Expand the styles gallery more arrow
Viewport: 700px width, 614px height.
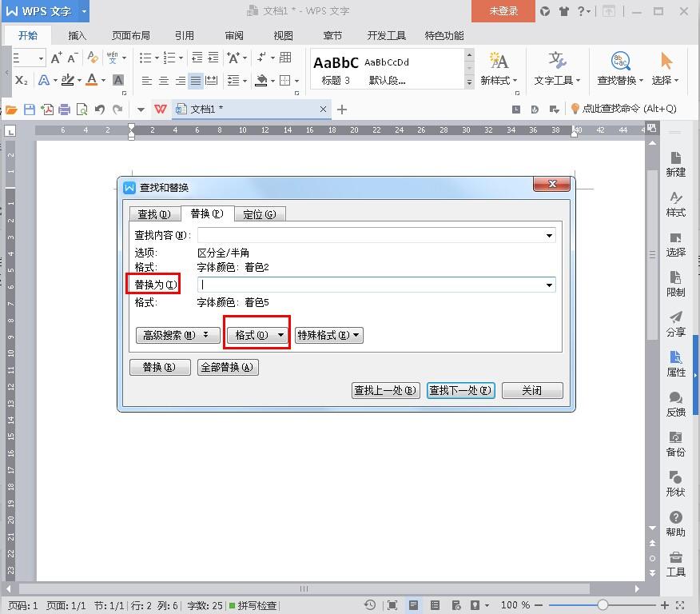(469, 82)
